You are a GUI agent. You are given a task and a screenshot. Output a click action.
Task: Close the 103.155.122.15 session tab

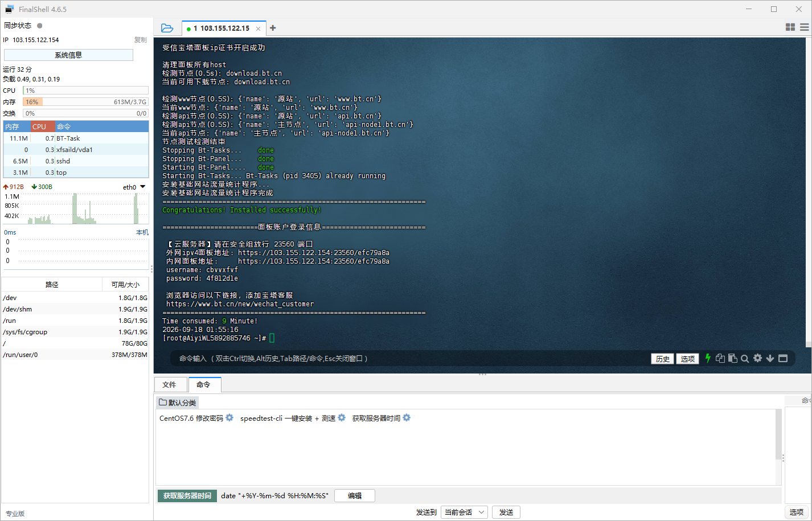[258, 28]
